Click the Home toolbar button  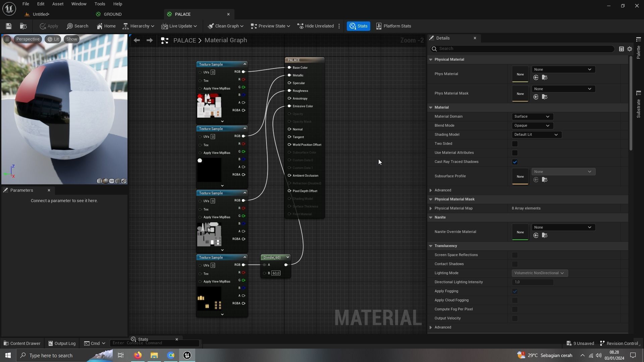(x=106, y=26)
